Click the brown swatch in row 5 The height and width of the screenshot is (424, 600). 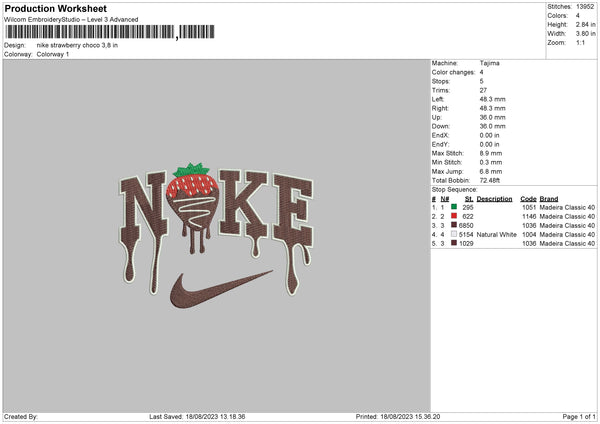(x=454, y=243)
